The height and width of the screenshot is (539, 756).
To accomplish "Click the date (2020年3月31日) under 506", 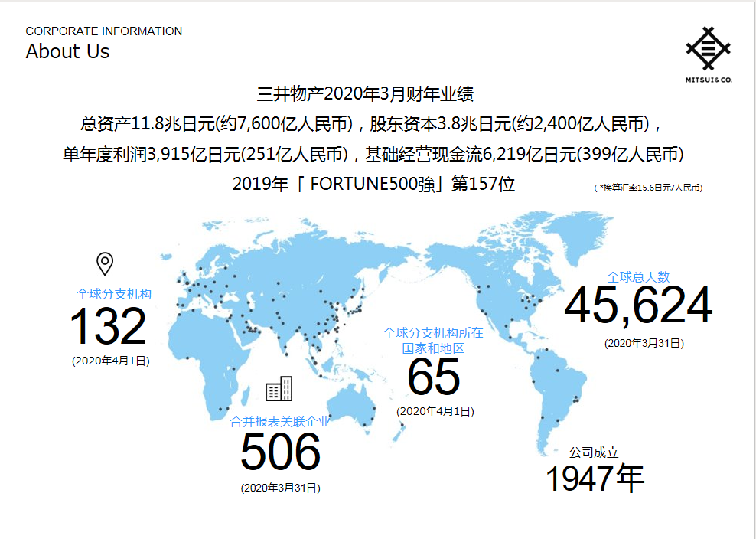I will pos(280,488).
